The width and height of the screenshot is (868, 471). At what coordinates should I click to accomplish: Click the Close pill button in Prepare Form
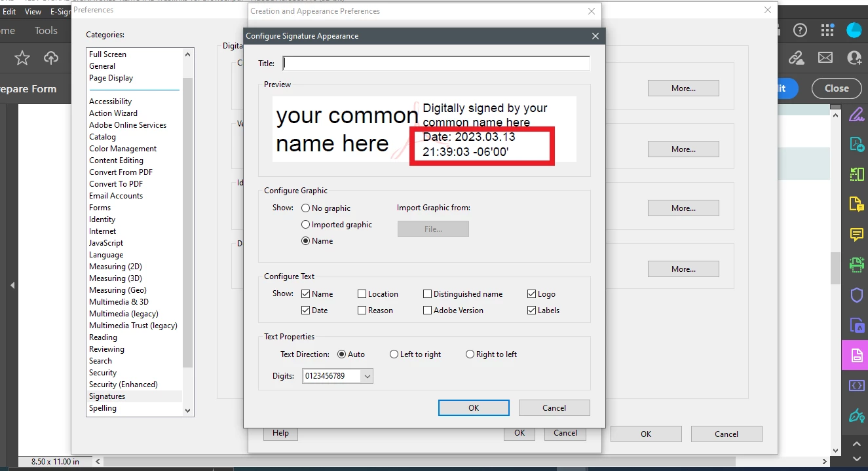coord(837,88)
